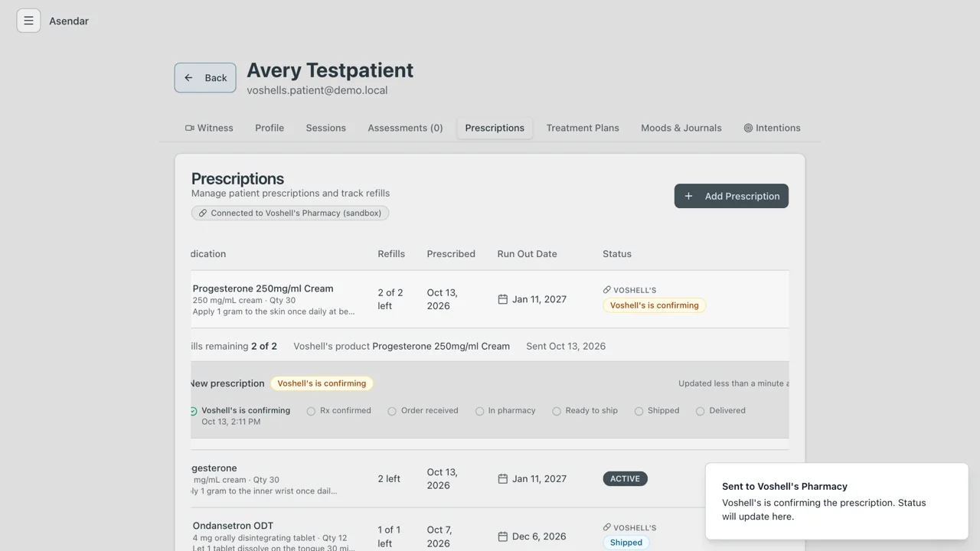The width and height of the screenshot is (980, 551).
Task: Click the voshells.patient@demo.local email
Action: point(317,90)
